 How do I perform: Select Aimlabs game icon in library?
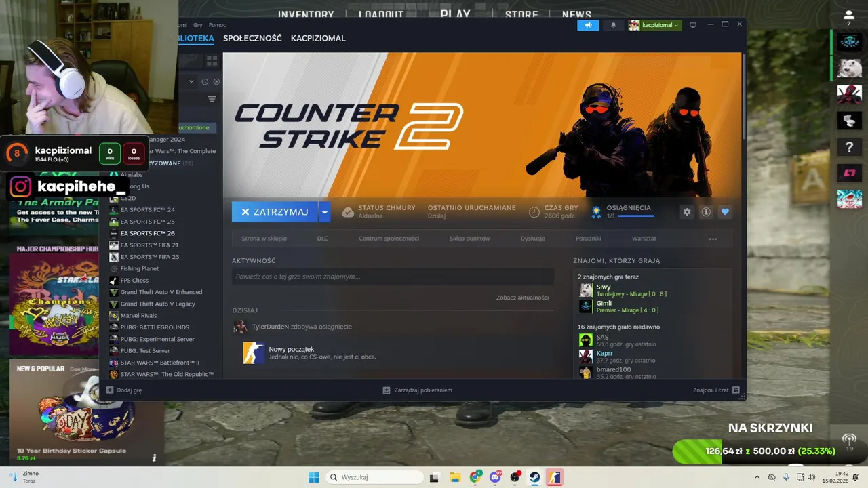[x=114, y=175]
